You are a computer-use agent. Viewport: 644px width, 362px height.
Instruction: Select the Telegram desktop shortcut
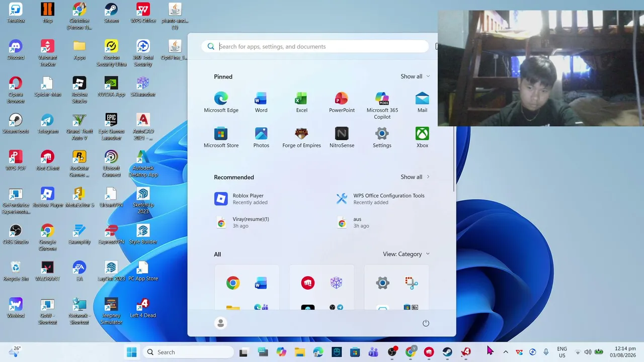48,124
